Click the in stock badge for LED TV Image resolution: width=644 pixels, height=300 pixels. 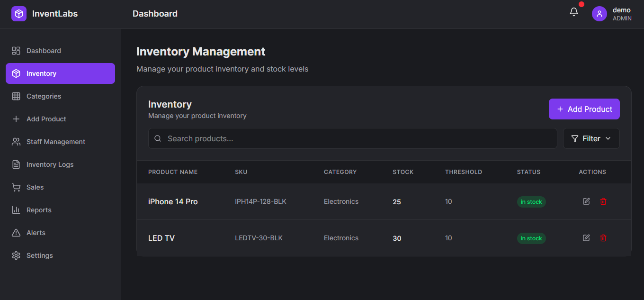tap(531, 238)
